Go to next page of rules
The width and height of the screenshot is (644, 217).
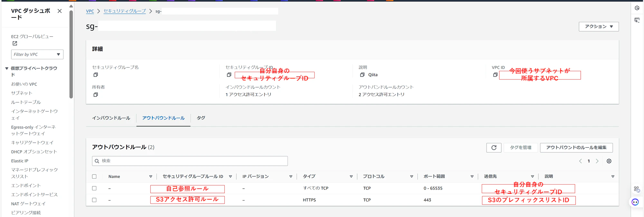point(597,161)
